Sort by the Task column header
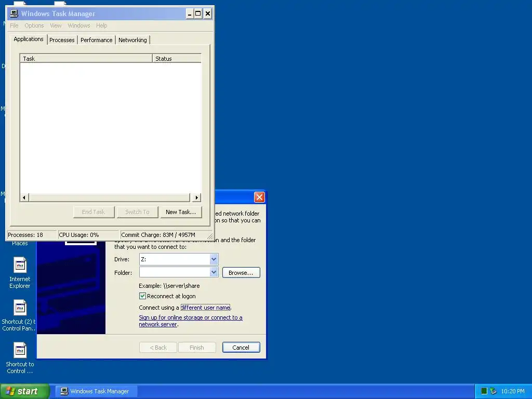The image size is (532, 399). [x=86, y=58]
